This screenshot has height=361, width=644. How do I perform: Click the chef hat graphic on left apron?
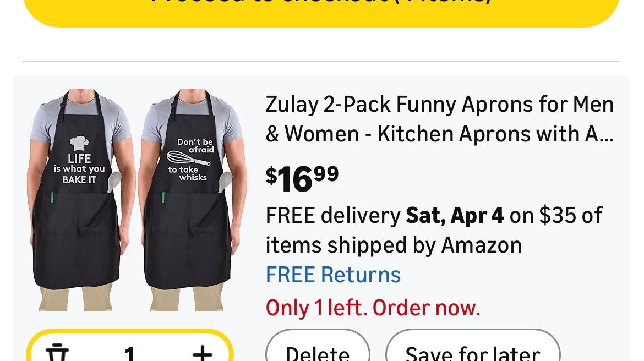79,143
